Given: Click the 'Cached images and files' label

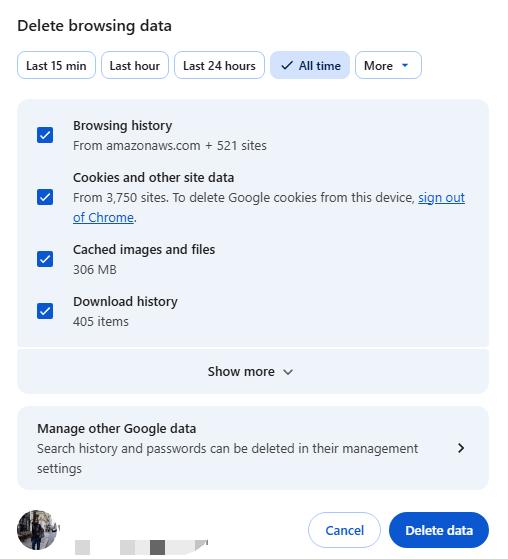Looking at the screenshot, I should point(144,250).
